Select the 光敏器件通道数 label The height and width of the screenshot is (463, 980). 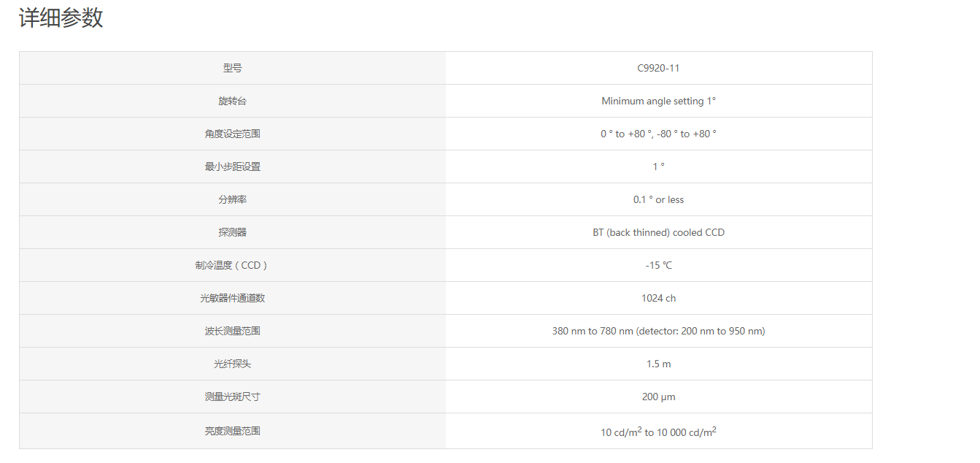[x=232, y=298]
